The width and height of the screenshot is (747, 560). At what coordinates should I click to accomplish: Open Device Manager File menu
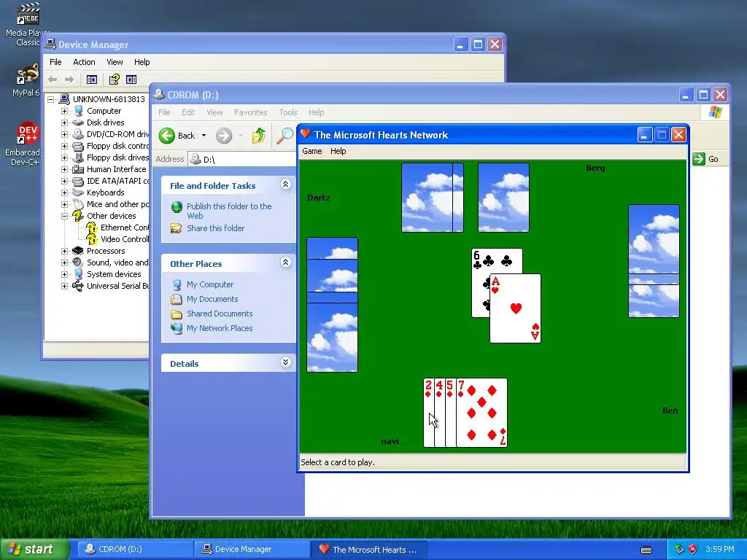[x=55, y=62]
